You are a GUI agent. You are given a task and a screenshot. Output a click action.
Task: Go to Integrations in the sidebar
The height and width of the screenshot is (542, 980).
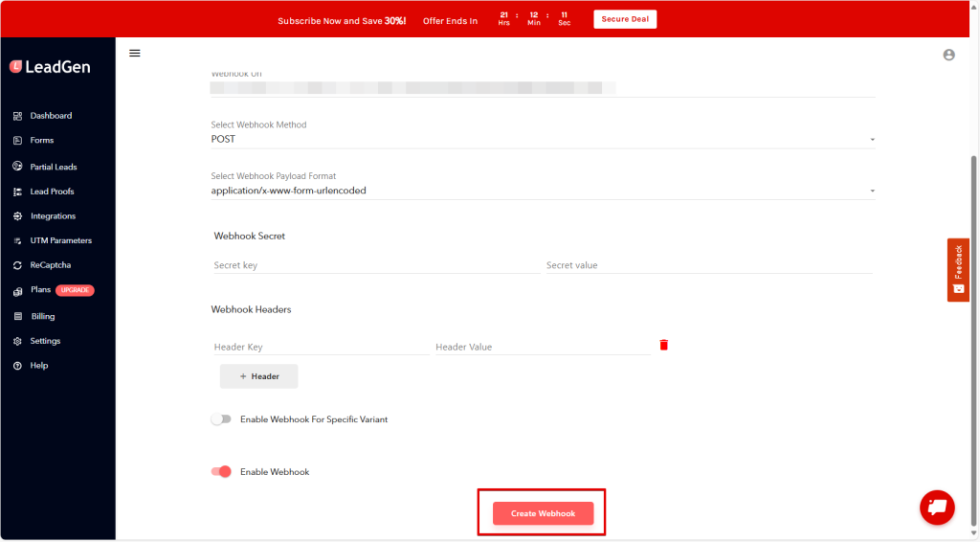(52, 216)
